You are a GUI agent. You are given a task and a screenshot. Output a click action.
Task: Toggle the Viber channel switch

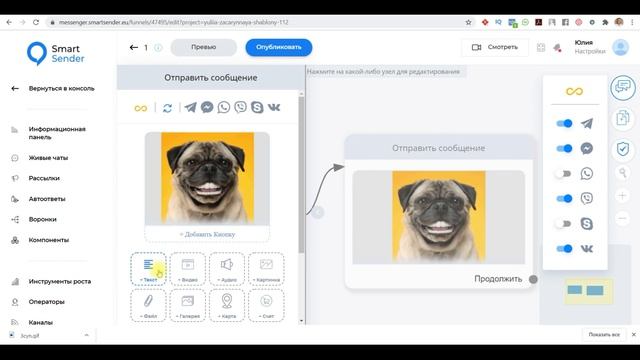(564, 199)
